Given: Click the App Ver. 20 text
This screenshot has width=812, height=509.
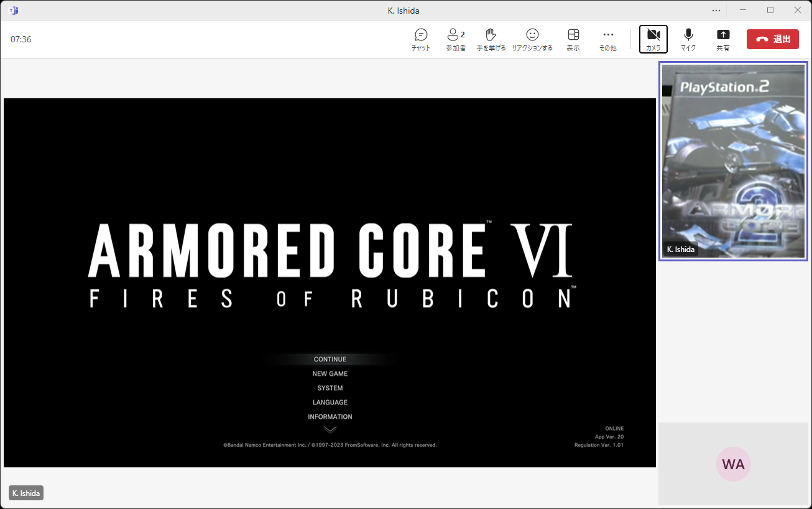Looking at the screenshot, I should 609,437.
